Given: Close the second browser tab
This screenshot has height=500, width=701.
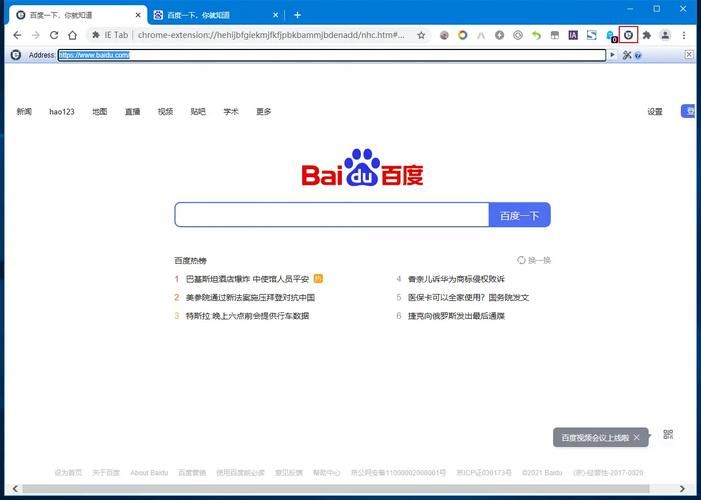Looking at the screenshot, I should [x=275, y=15].
